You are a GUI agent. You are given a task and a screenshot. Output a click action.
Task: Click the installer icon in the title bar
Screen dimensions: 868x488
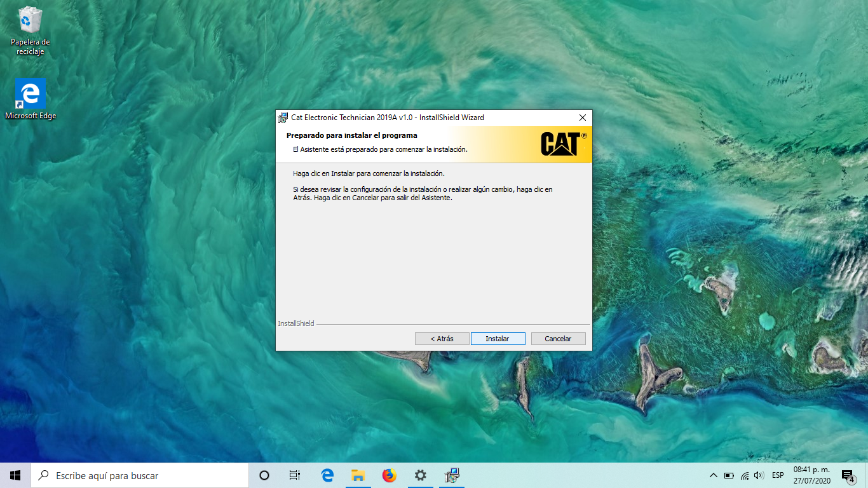pos(283,118)
